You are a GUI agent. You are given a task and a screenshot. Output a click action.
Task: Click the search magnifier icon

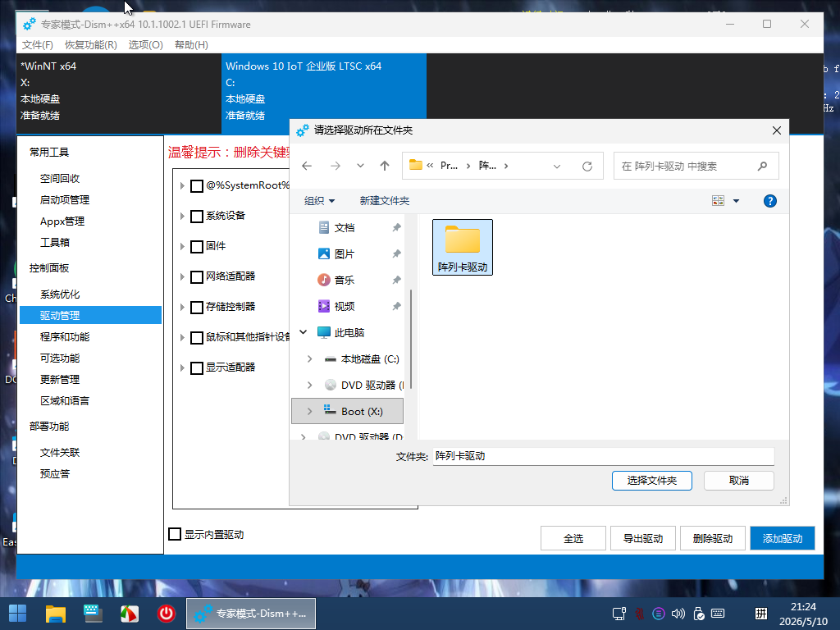[762, 166]
